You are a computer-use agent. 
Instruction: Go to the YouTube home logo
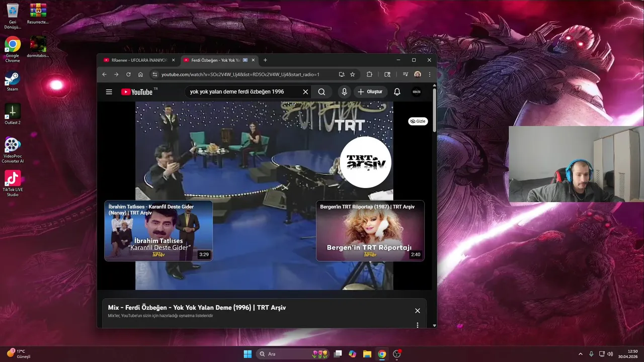tap(137, 92)
